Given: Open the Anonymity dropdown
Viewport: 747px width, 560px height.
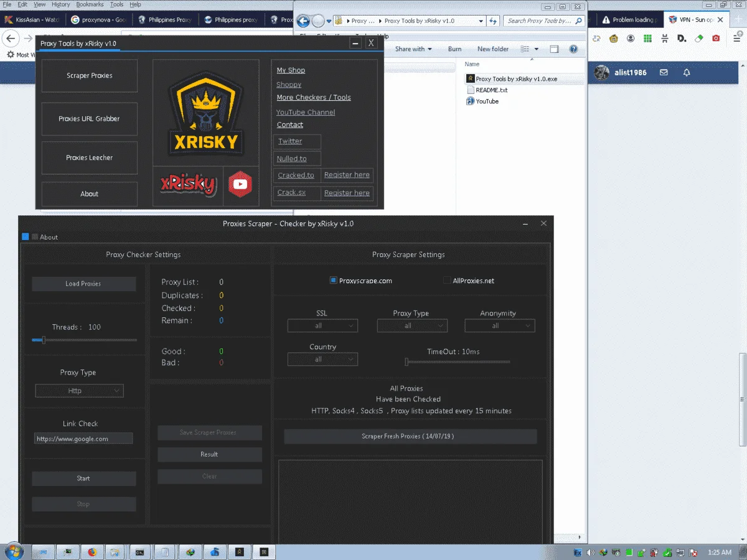Looking at the screenshot, I should (x=500, y=325).
